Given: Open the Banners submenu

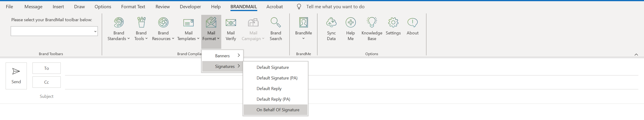Looking at the screenshot, I should point(222,56).
